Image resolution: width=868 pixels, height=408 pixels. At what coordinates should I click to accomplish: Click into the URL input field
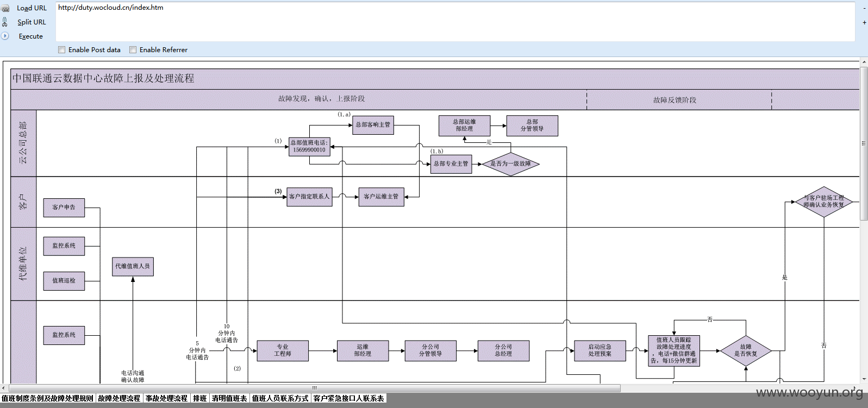455,22
